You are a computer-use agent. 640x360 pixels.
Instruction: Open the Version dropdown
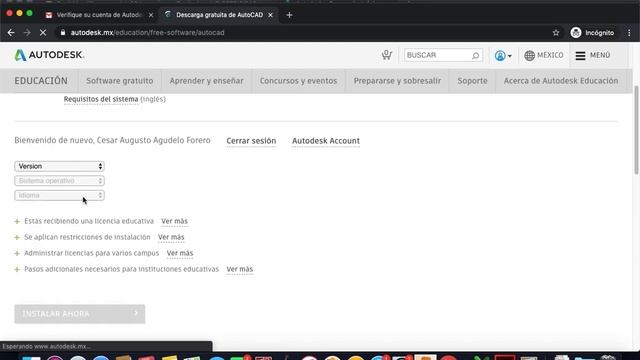(x=59, y=166)
